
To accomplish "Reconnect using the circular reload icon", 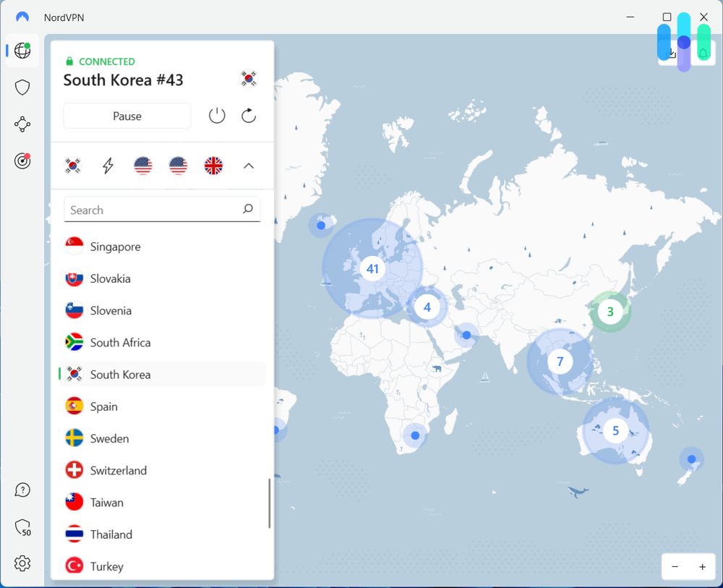I will [248, 116].
